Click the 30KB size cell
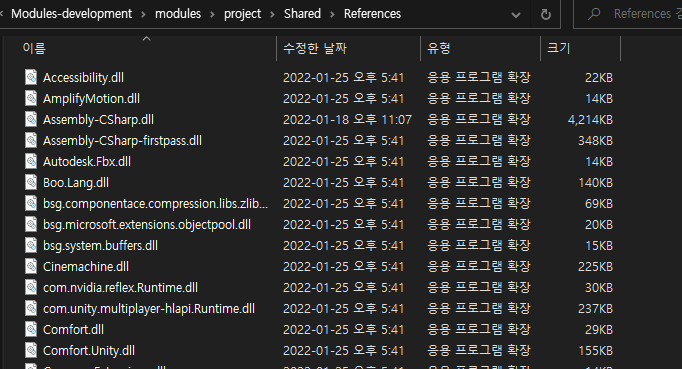Viewport: 682px width, 369px height. [x=598, y=288]
